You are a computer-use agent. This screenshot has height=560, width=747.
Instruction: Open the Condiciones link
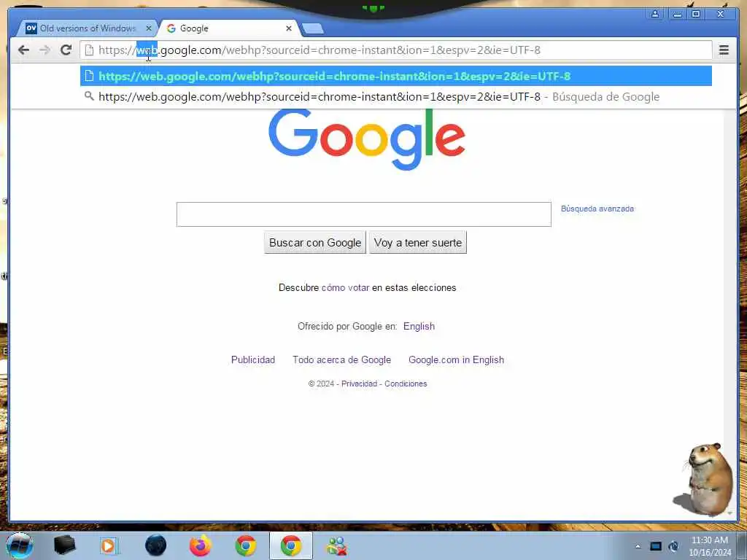click(x=406, y=384)
